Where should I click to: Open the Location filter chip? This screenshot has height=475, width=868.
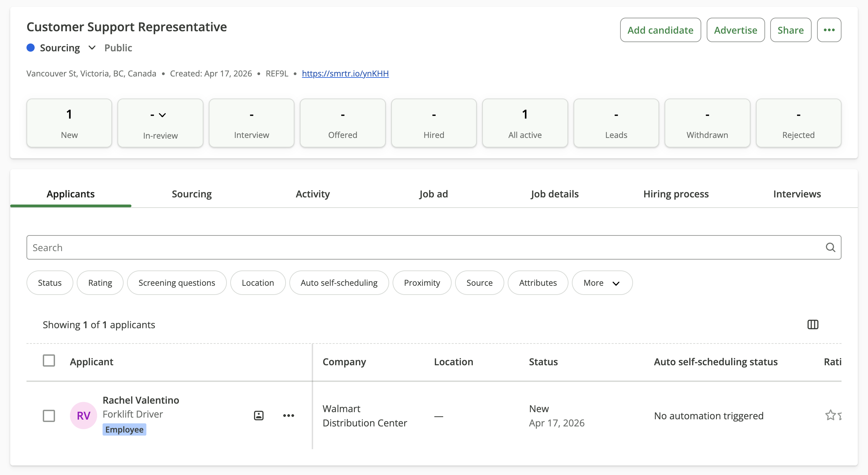tap(258, 283)
